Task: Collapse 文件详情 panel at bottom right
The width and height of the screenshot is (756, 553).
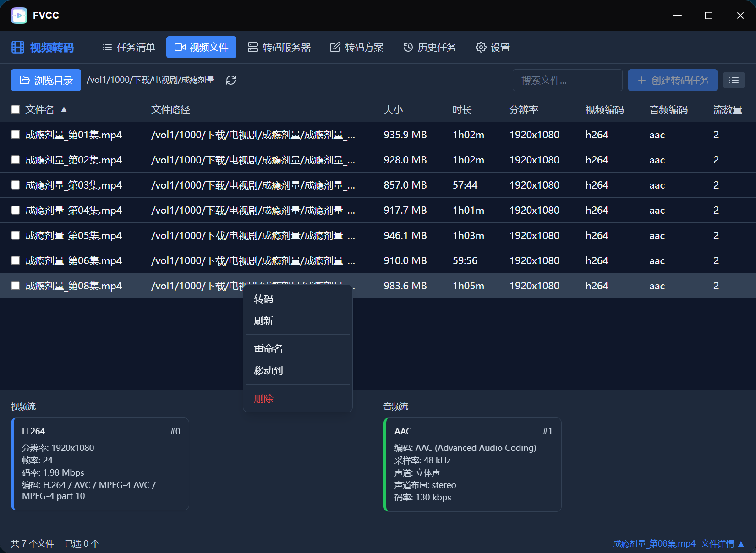Action: (x=723, y=543)
